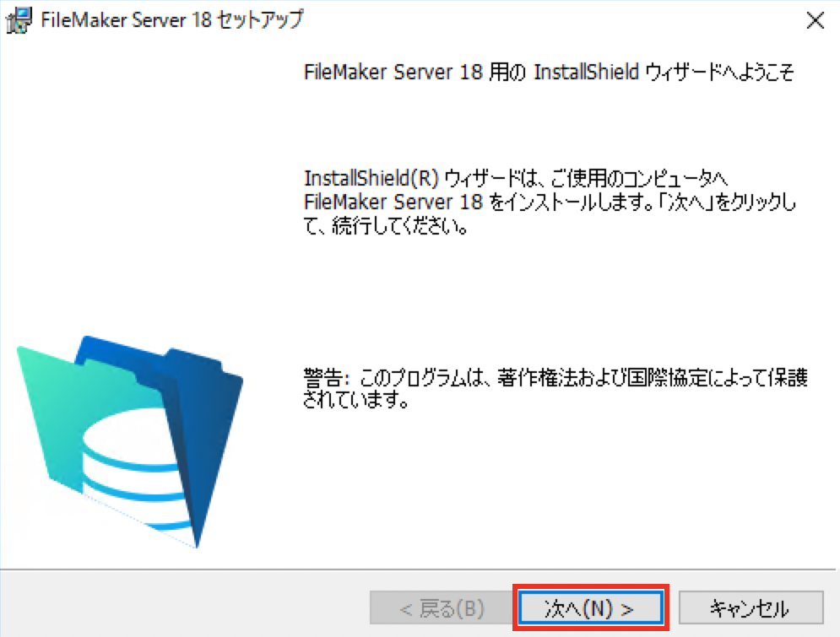Click the title text FileMaker Server 18 セットアップ

172,19
